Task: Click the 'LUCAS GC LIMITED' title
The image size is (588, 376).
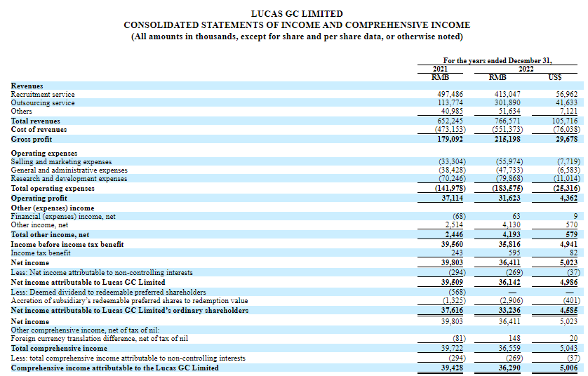Action: click(x=297, y=14)
